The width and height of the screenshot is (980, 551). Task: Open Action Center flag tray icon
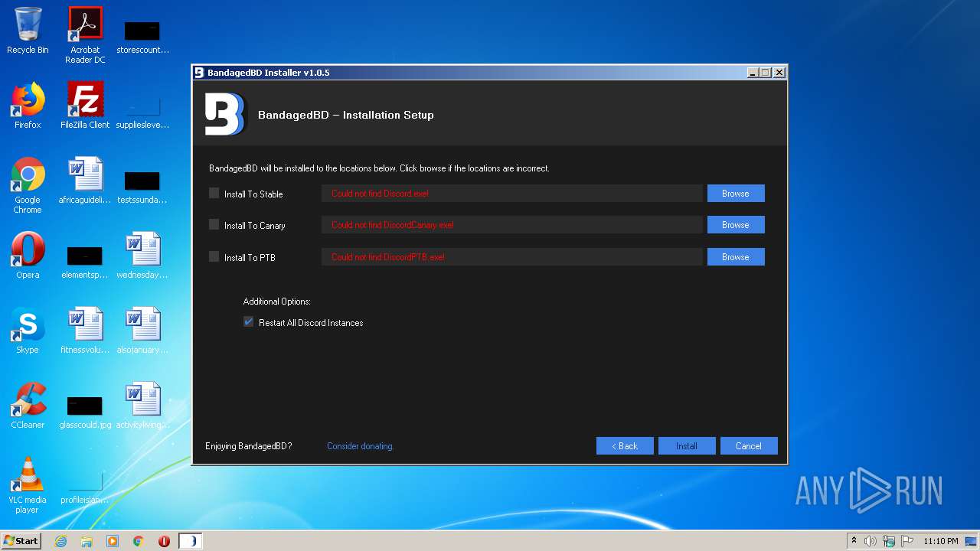point(907,541)
